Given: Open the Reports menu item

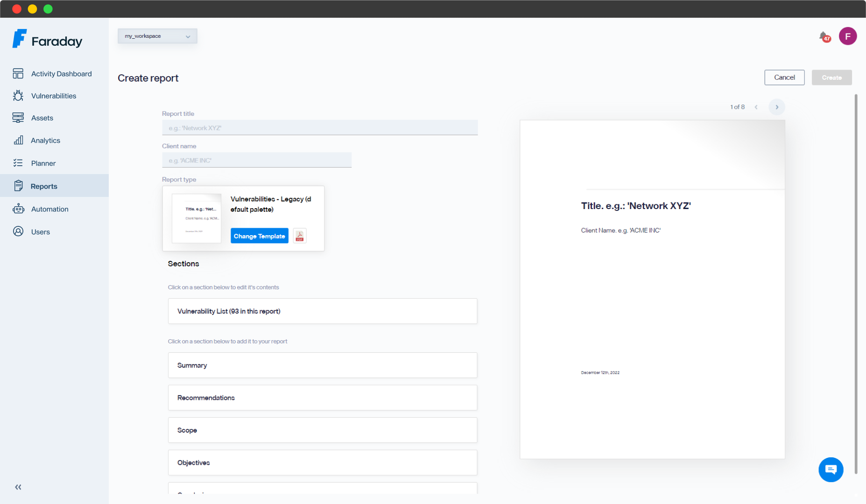Looking at the screenshot, I should [44, 186].
